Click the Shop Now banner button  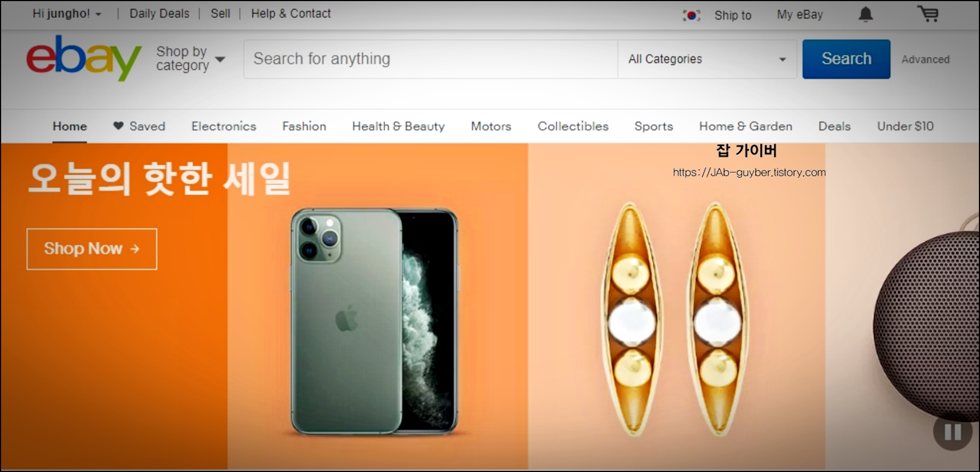pos(92,249)
